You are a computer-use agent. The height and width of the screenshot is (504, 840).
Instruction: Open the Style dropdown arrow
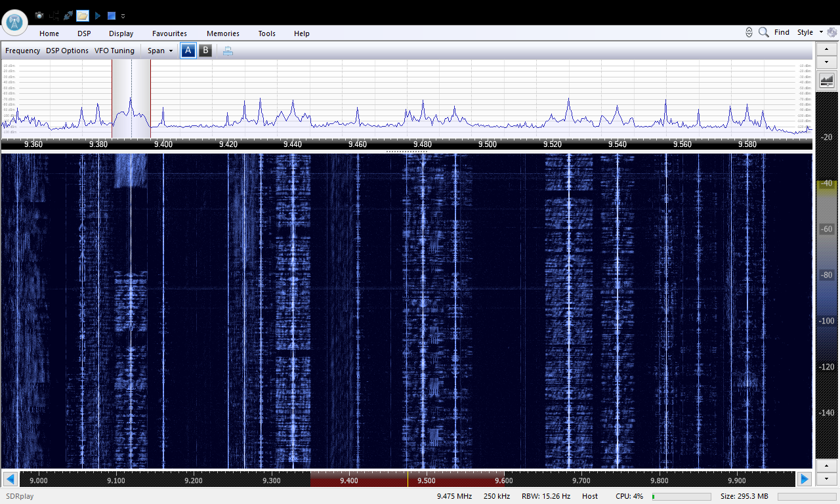coord(821,31)
